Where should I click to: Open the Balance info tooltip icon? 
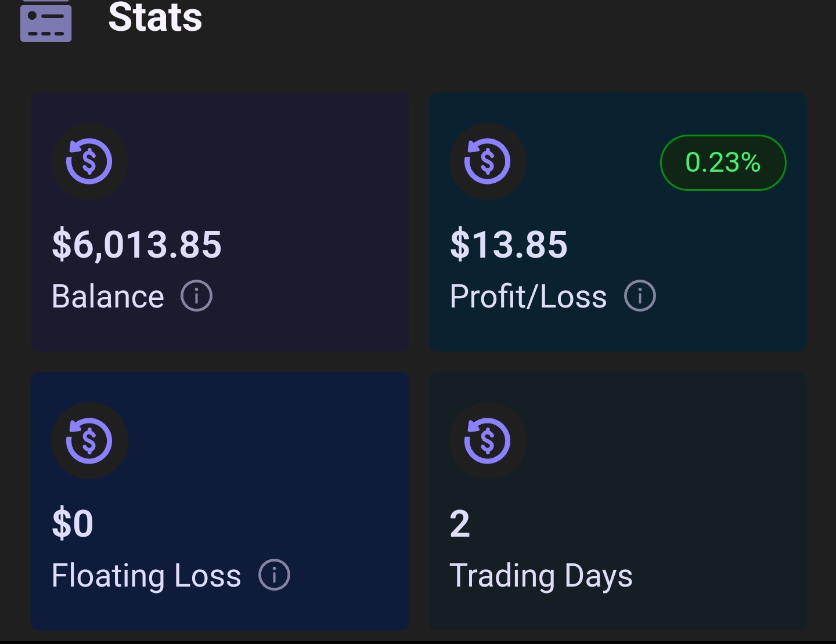point(196,296)
